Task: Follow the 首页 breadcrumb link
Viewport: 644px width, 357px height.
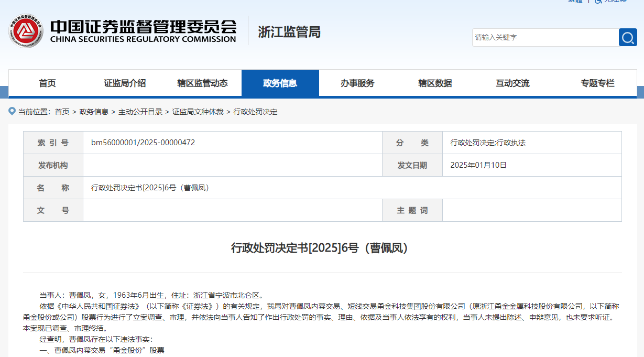Action: pos(62,112)
